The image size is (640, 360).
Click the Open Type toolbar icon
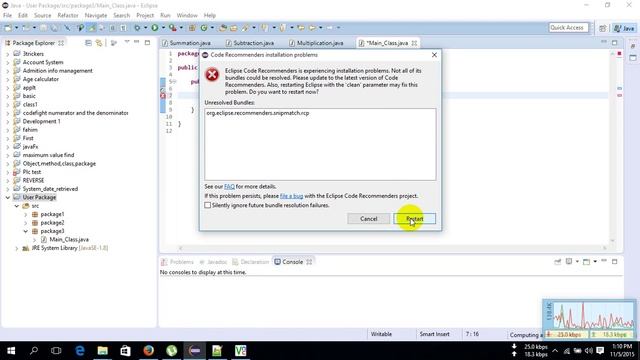point(223,28)
